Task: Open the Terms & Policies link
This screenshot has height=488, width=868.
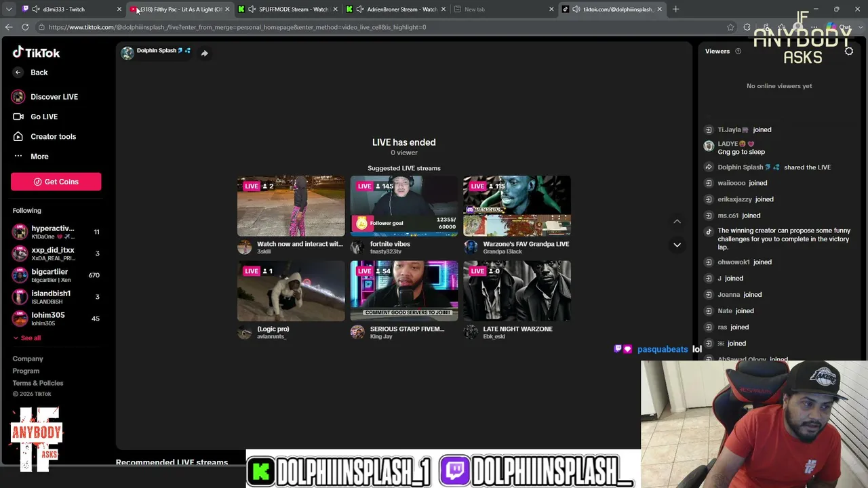Action: [38, 383]
